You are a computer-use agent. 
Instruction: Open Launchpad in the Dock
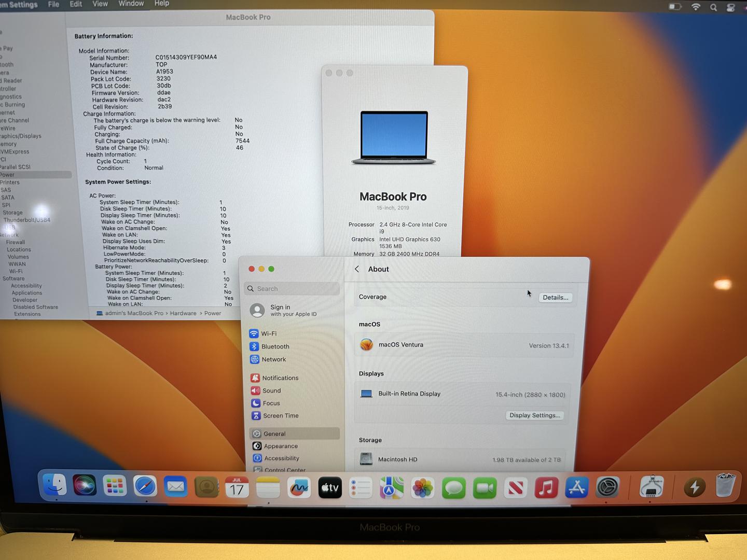pos(115,486)
